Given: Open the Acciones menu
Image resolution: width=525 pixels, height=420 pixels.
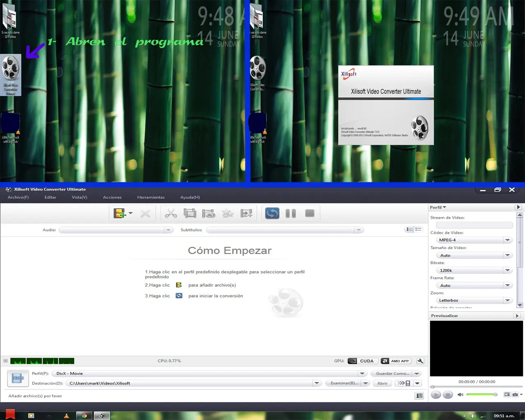Looking at the screenshot, I should [112, 197].
